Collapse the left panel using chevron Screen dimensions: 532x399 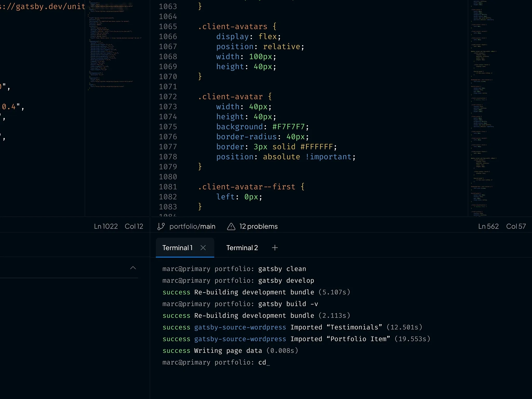point(133,268)
